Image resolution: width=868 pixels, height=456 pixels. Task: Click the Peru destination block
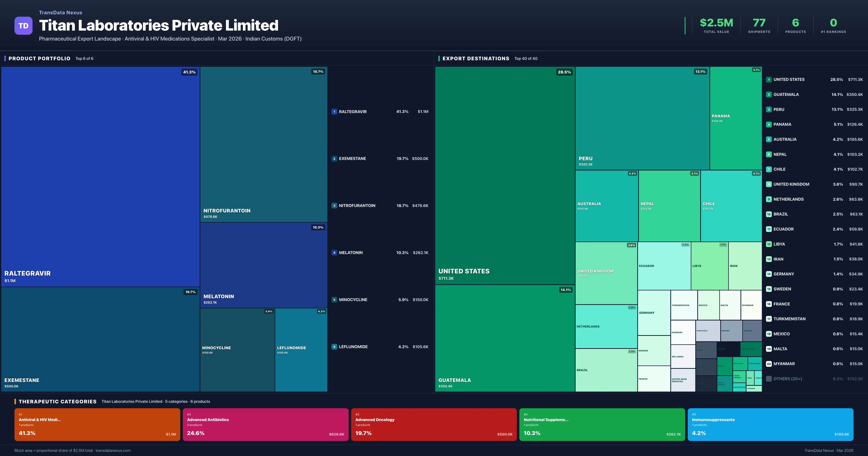coord(642,118)
